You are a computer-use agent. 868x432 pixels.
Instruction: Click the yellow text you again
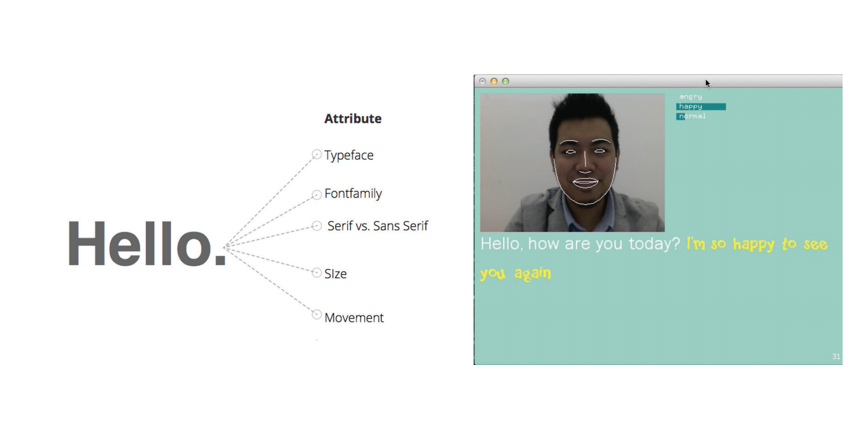[x=515, y=273]
